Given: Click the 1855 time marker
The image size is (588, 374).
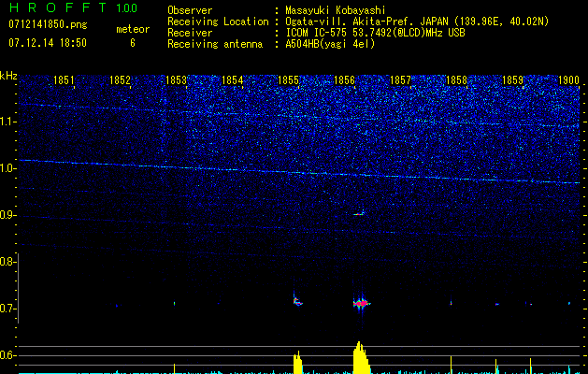Looking at the screenshot, I should (x=288, y=79).
